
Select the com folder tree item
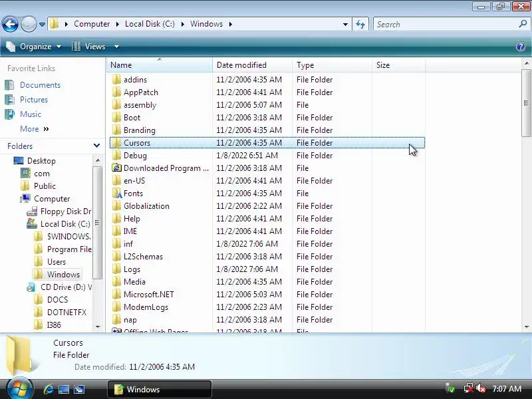41,174
